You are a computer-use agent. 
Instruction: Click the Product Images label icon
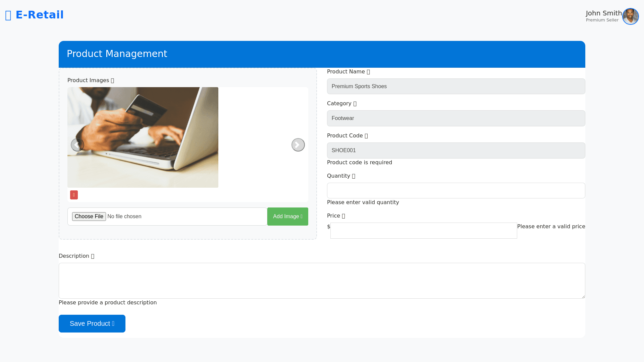pyautogui.click(x=113, y=80)
